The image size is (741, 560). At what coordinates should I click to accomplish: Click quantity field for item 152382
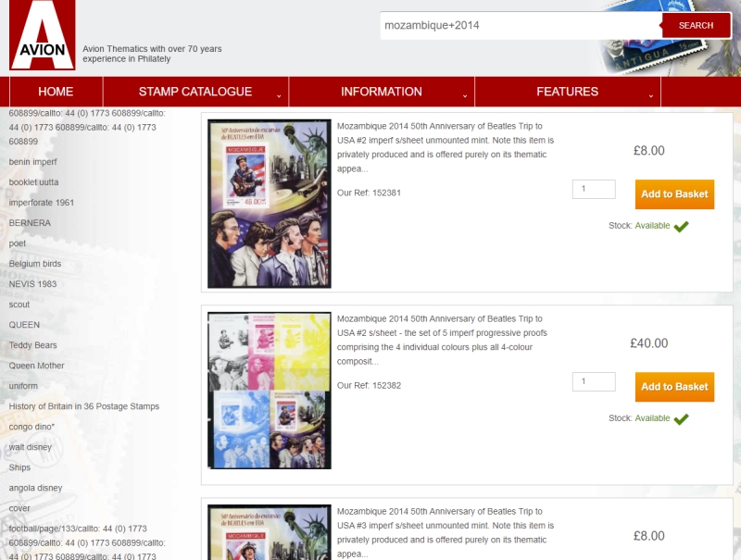click(593, 381)
